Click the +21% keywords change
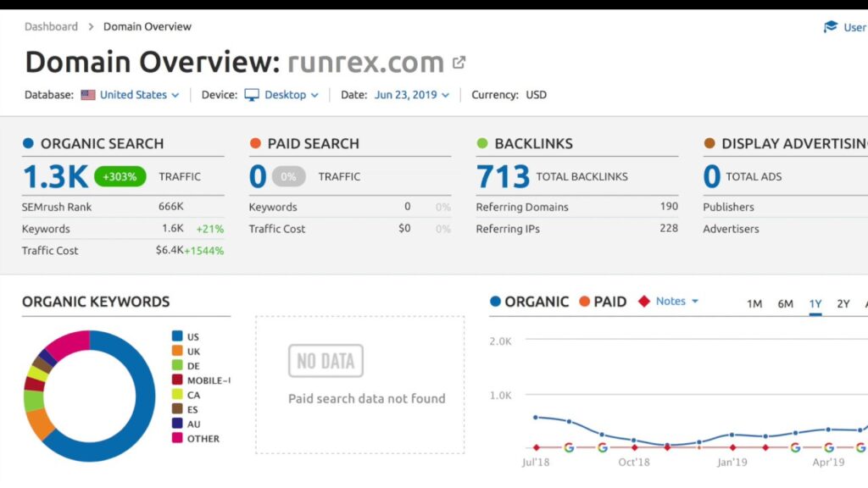 click(210, 229)
